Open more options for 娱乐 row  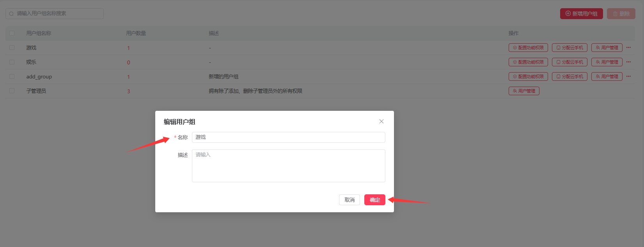[x=628, y=62]
